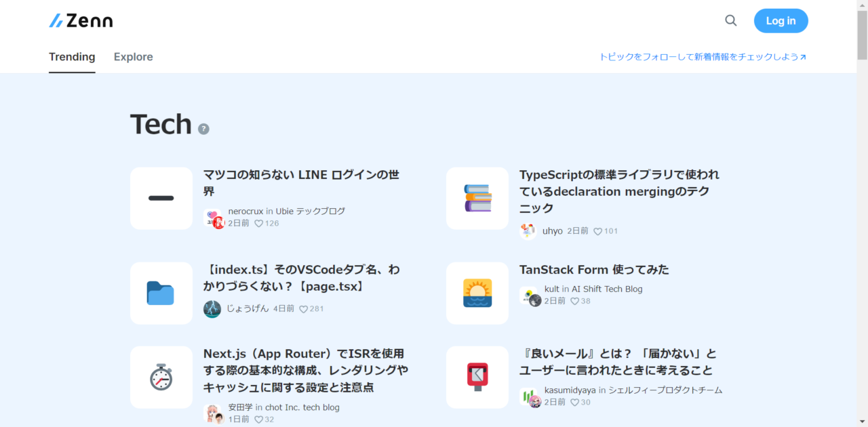868x427 pixels.
Task: Click じょうげん's avatar image
Action: click(x=212, y=309)
